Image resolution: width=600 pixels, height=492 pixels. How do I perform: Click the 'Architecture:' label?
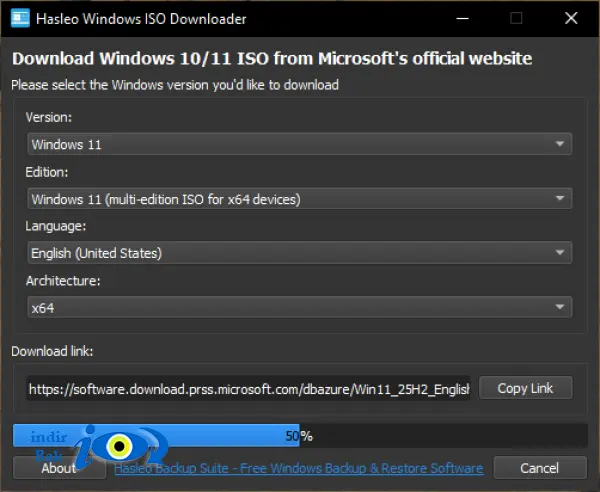coord(63,281)
